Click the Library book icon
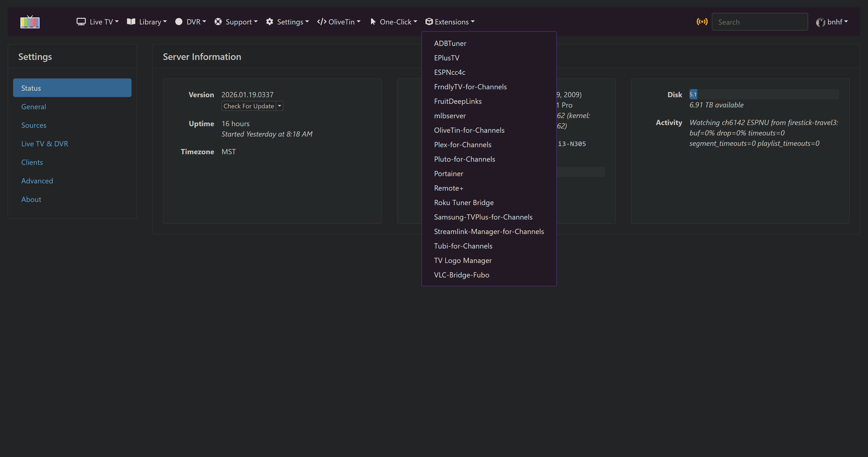The width and height of the screenshot is (868, 457). tap(131, 21)
